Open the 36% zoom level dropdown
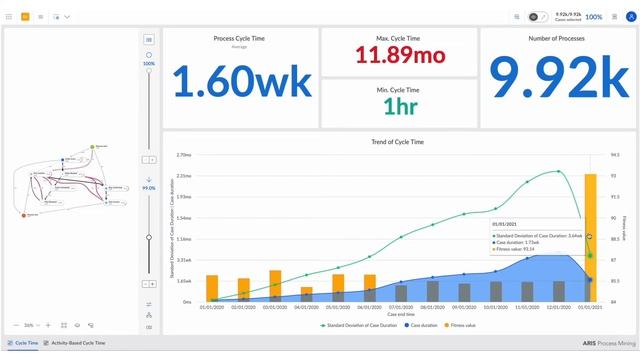The width and height of the screenshot is (640, 360). click(x=32, y=325)
